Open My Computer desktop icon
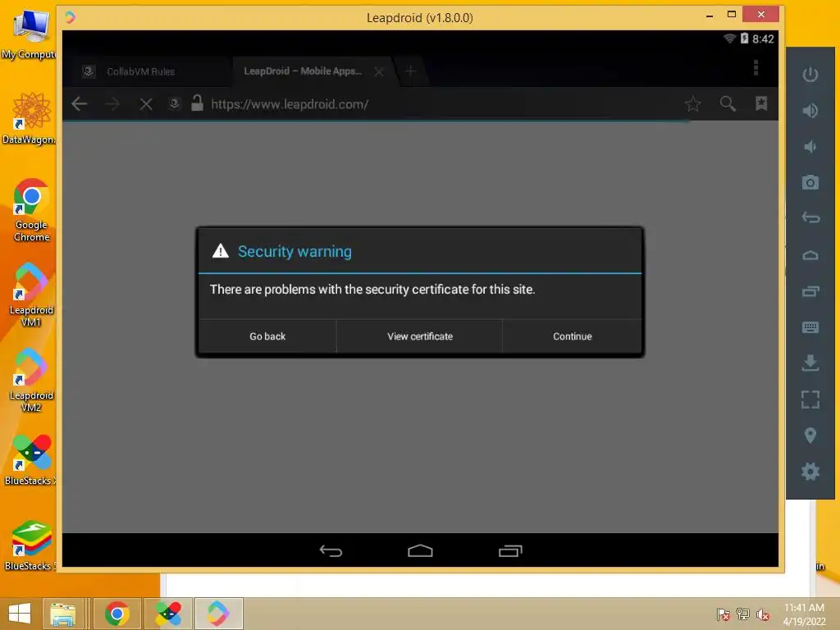The image size is (840, 630). [30, 34]
